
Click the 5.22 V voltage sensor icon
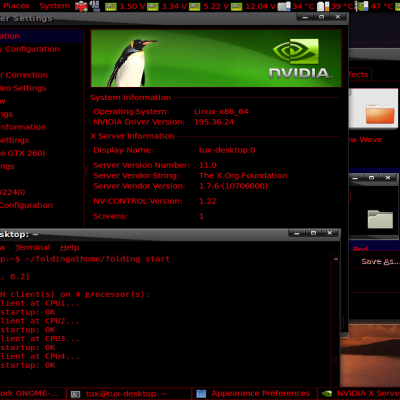pos(194,7)
